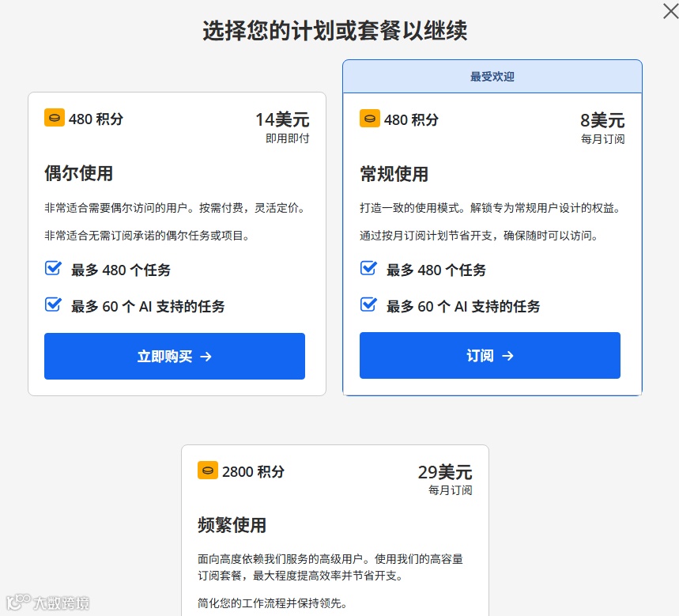Image resolution: width=679 pixels, height=616 pixels.
Task: Toggle the 最多 60 个 AI 支持的任务 checkbox in 偶尔使用
Action: [x=52, y=304]
